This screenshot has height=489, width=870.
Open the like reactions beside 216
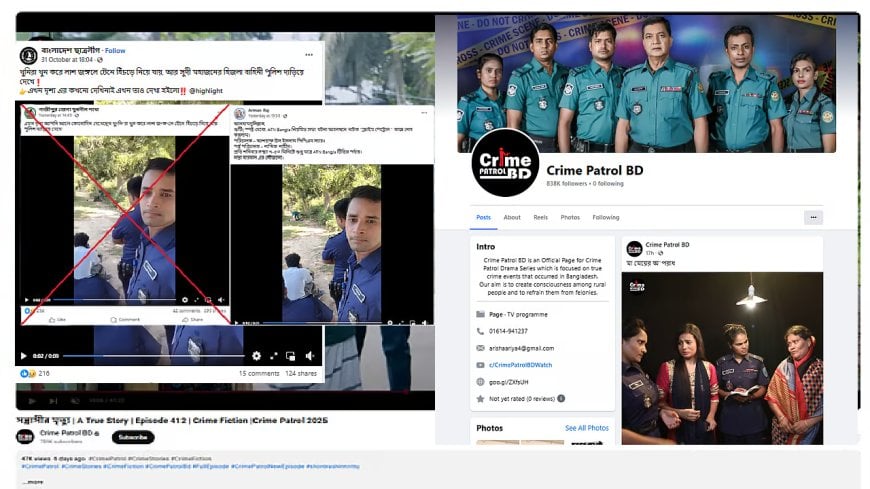28,374
